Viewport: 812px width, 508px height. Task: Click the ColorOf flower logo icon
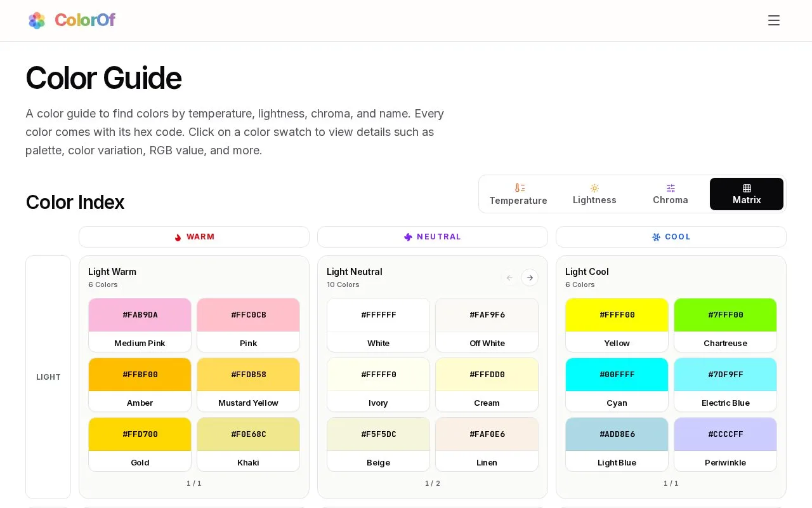(37, 20)
